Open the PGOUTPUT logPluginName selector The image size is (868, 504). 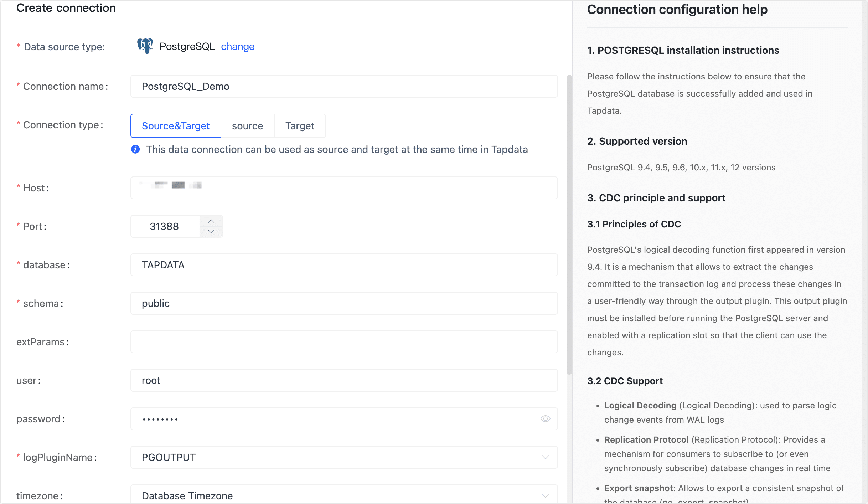point(344,457)
